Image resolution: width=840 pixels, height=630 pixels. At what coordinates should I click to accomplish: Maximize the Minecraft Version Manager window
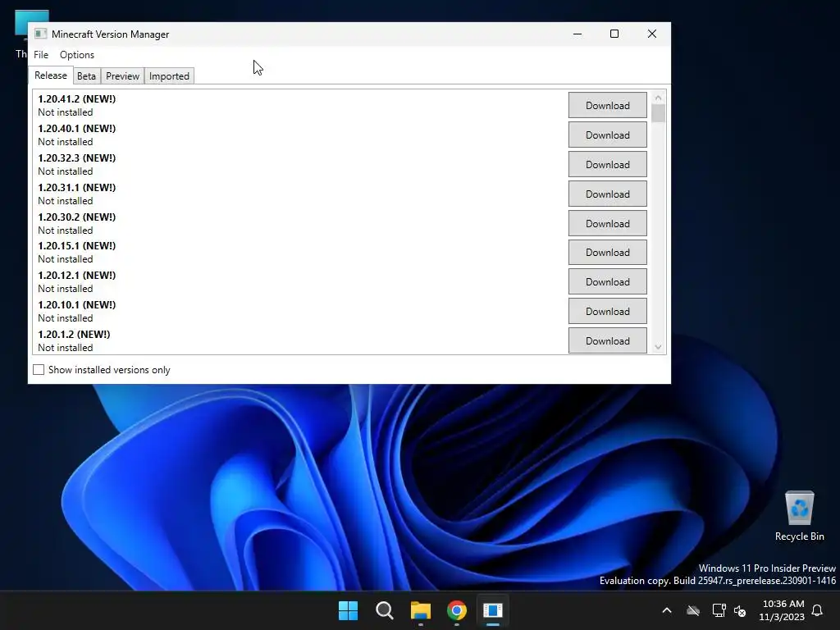click(614, 34)
